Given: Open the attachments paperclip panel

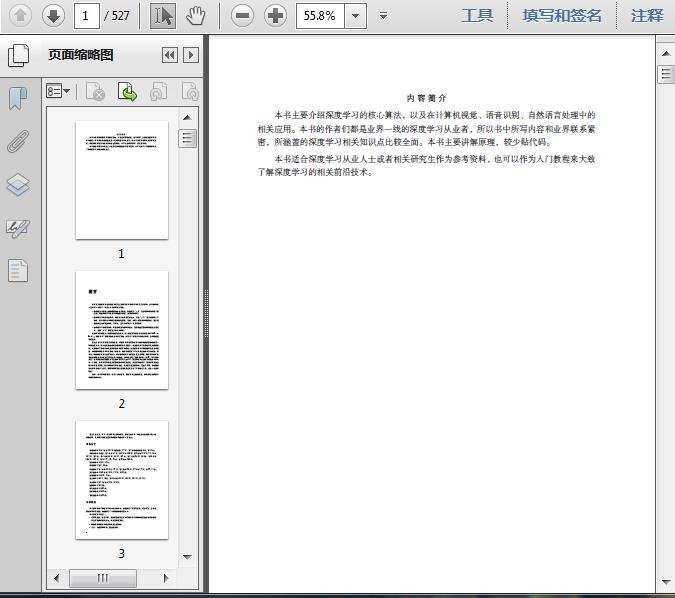Looking at the screenshot, I should pyautogui.click(x=18, y=141).
